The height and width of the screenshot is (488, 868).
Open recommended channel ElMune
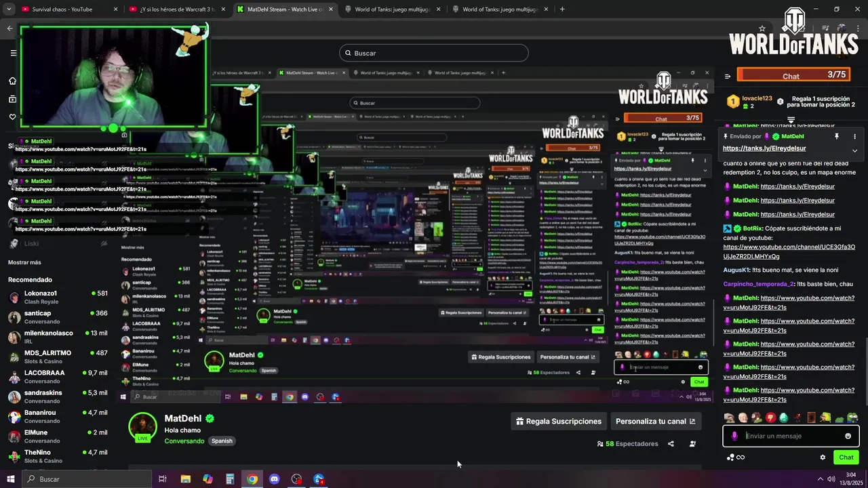pos(58,436)
